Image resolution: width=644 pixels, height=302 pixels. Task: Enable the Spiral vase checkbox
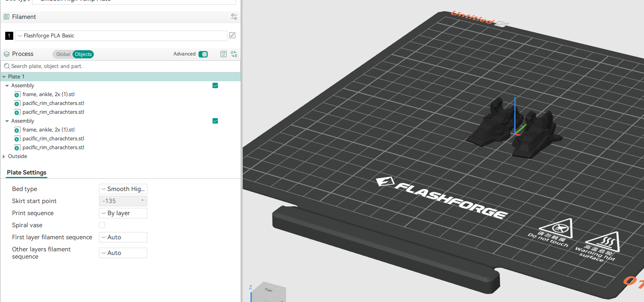coord(102,225)
